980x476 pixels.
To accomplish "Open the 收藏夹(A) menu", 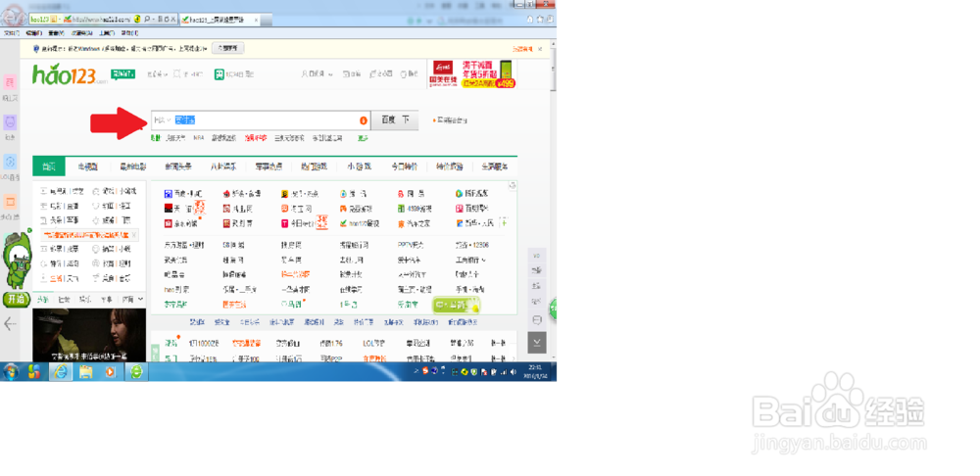I will point(81,33).
